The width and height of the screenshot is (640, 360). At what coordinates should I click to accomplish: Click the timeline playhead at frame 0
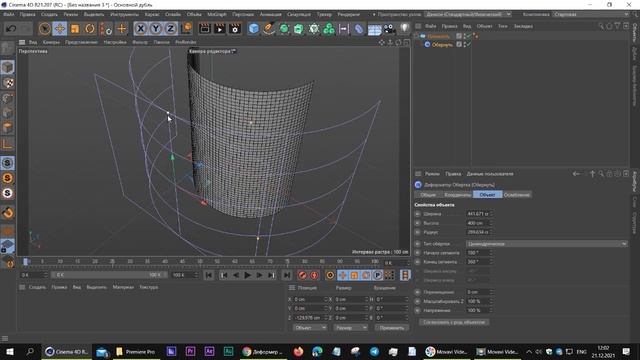point(25,262)
